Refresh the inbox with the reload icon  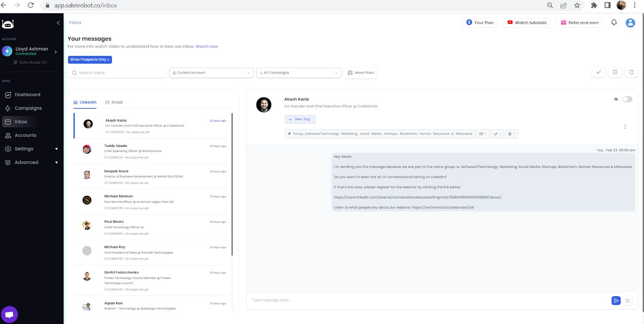coord(632,72)
